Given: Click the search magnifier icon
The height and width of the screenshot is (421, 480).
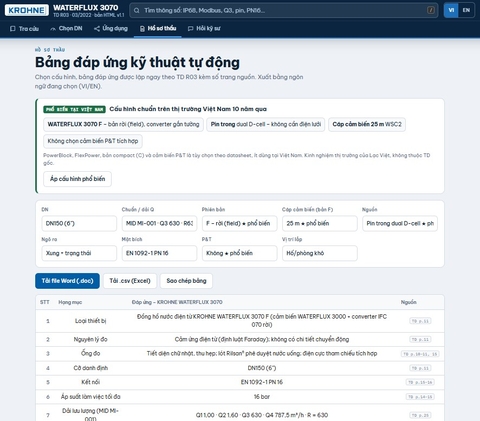Looking at the screenshot, I should tap(137, 10).
